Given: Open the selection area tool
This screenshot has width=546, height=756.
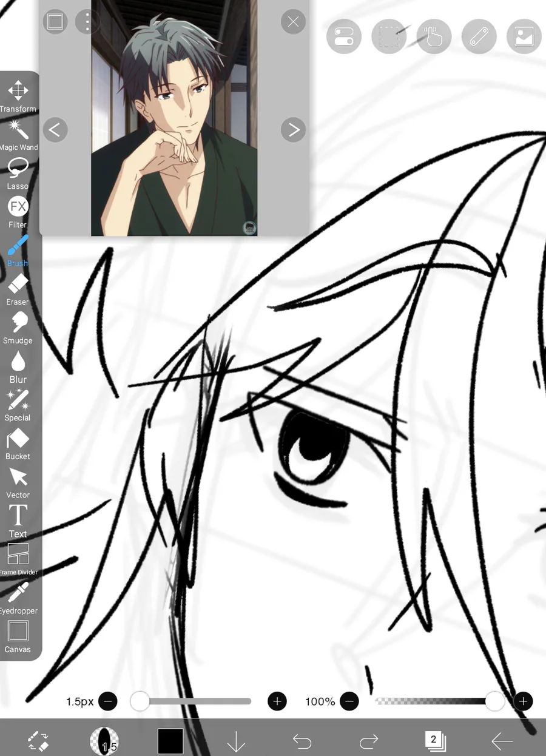Looking at the screenshot, I should pyautogui.click(x=389, y=36).
